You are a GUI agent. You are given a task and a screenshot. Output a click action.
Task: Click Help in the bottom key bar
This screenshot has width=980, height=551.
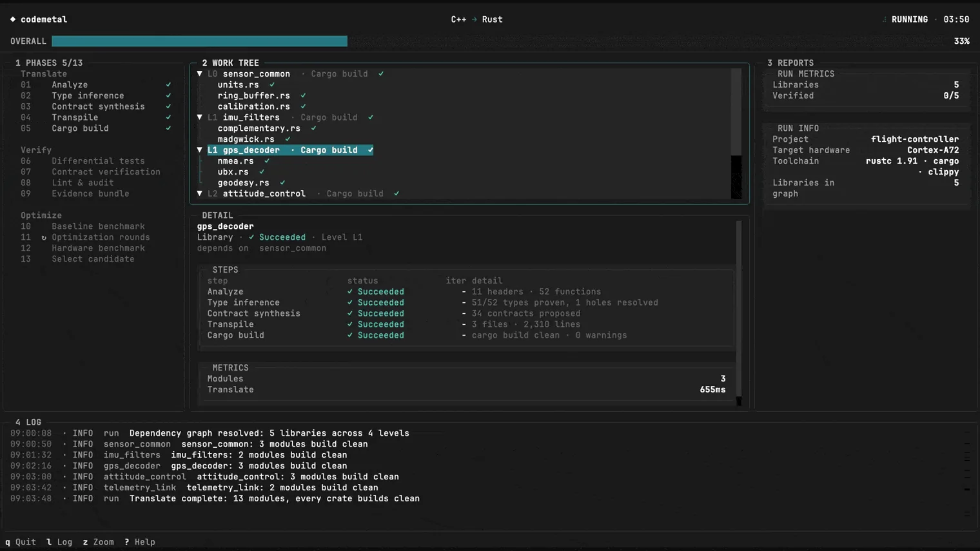(x=139, y=543)
